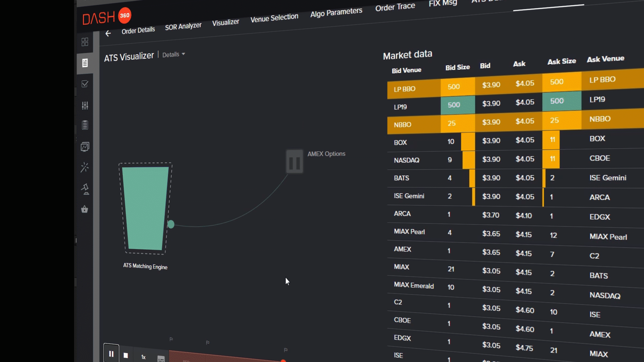The height and width of the screenshot is (362, 644).
Task: Open the shopping basket sidebar icon
Action: pyautogui.click(x=85, y=209)
